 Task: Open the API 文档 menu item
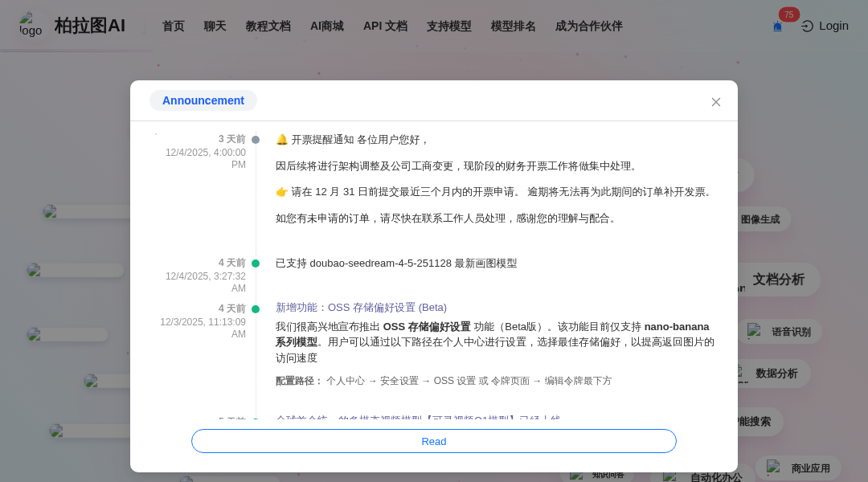tap(385, 26)
